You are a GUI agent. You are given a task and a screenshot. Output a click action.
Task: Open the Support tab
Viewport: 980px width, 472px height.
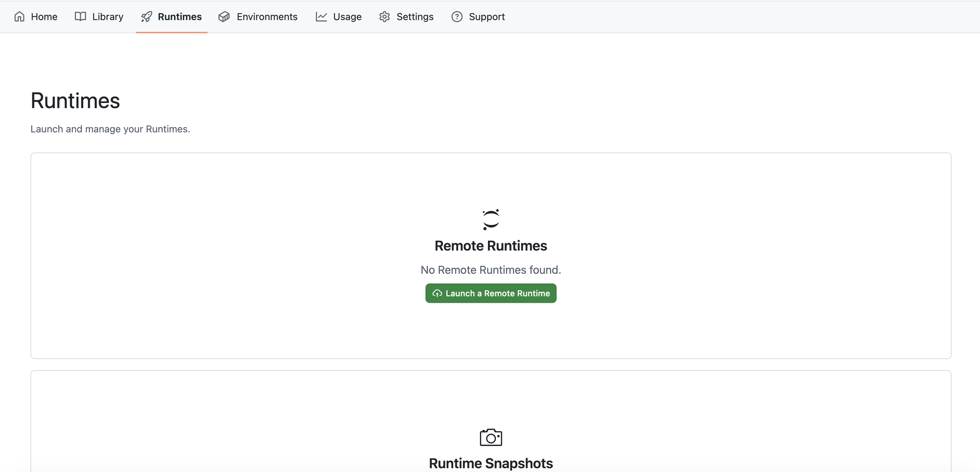478,17
